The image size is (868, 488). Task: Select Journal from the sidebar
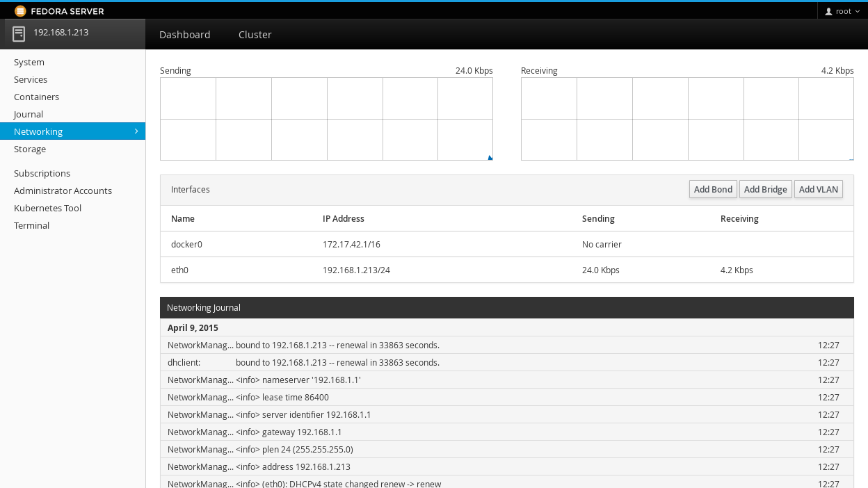coord(29,114)
